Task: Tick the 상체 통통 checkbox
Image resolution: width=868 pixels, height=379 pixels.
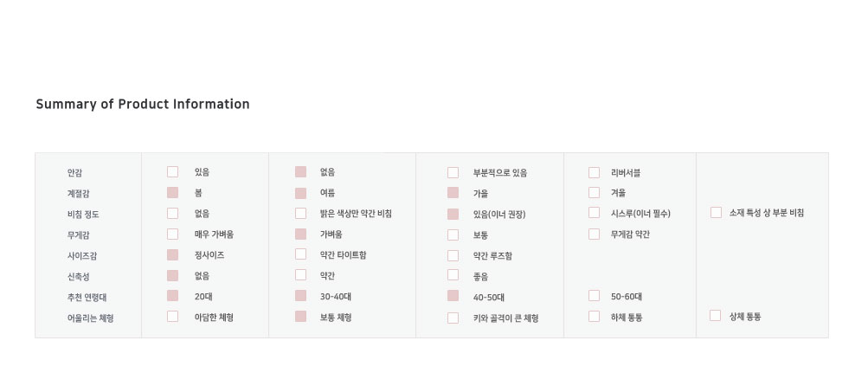Action: pos(716,316)
